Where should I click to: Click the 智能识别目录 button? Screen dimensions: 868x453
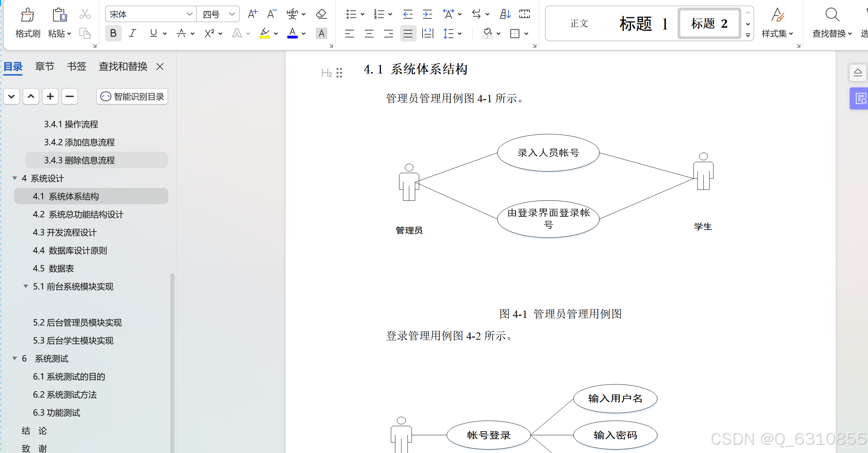click(x=132, y=96)
